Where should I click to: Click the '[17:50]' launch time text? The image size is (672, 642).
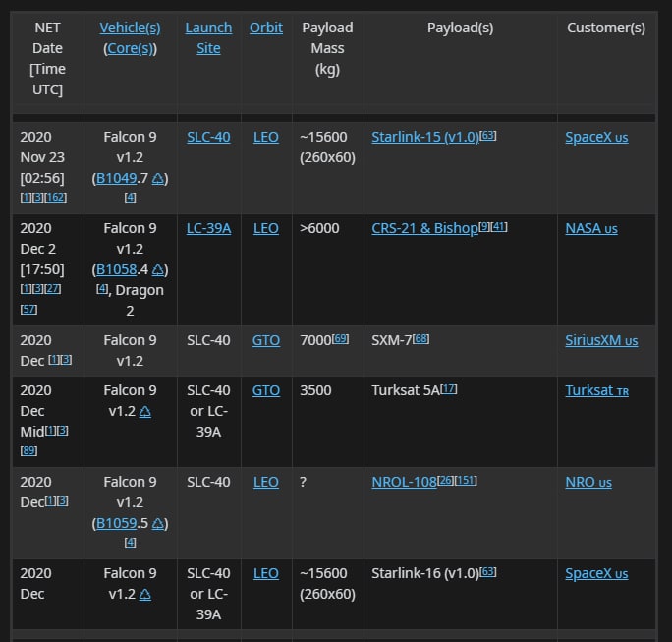(42, 269)
